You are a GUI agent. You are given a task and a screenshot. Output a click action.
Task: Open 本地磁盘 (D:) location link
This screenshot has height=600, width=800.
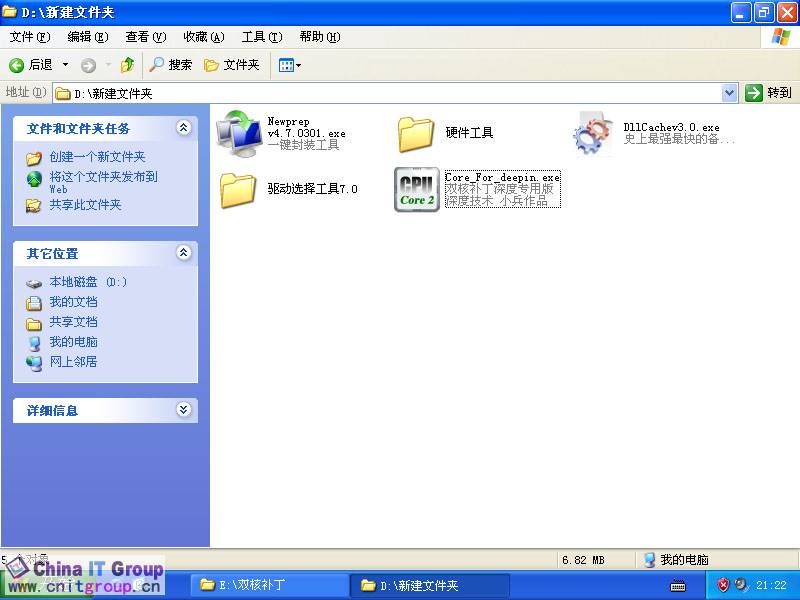(88, 282)
